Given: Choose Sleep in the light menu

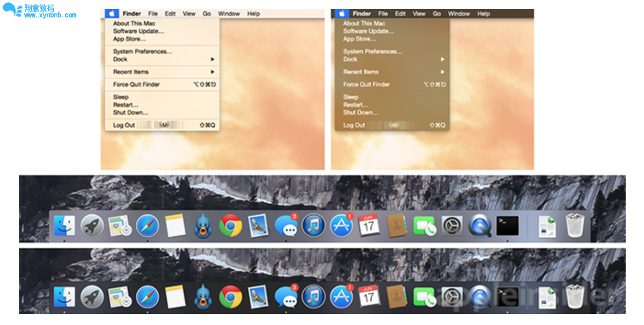Looking at the screenshot, I should click(121, 97).
